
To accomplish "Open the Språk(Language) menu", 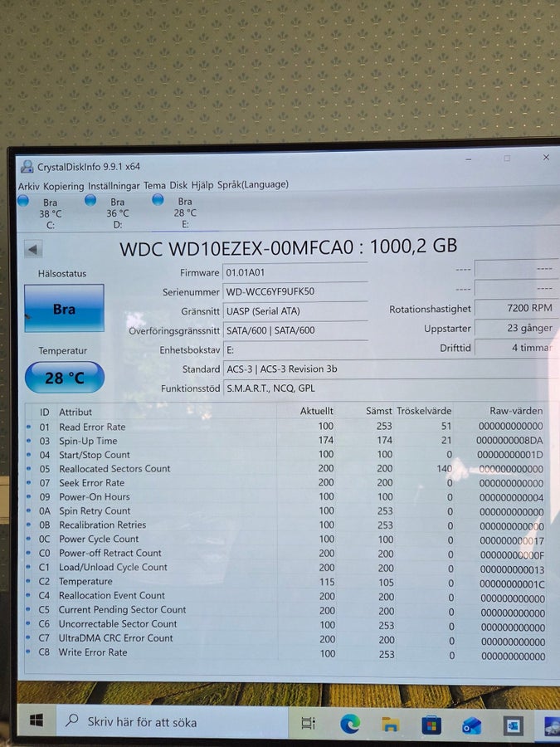I will tap(253, 184).
